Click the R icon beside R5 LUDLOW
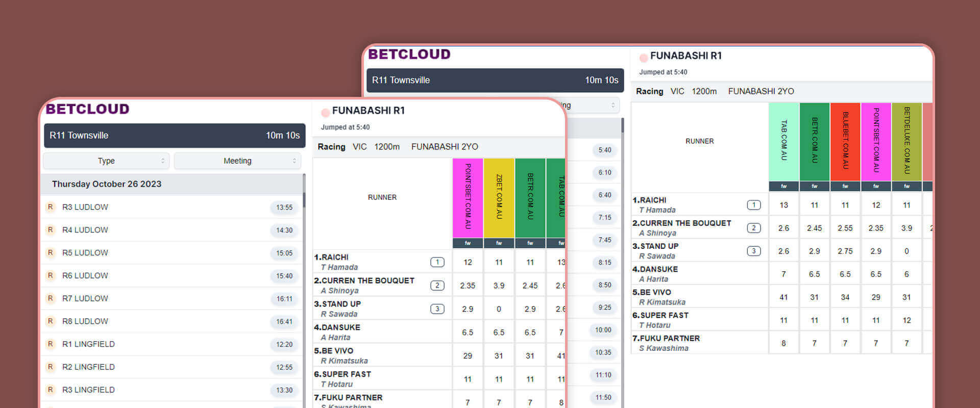This screenshot has width=980, height=408. (50, 253)
